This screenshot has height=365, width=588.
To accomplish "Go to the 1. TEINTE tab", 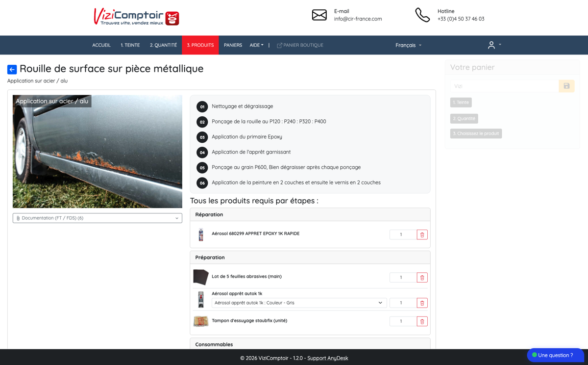I will pyautogui.click(x=130, y=45).
